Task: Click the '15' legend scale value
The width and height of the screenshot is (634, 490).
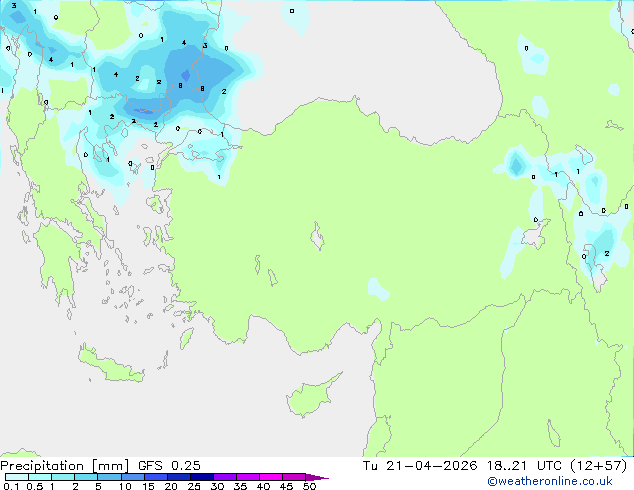Action: 148,486
